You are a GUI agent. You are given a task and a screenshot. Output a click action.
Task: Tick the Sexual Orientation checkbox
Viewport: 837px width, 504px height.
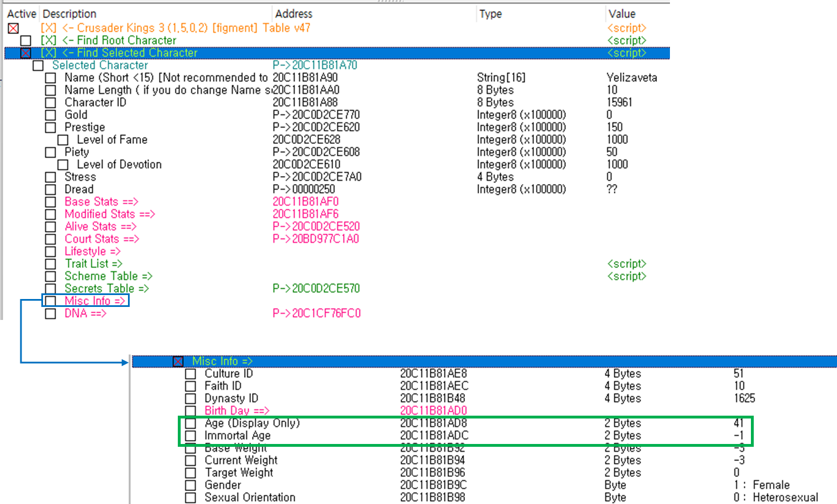190,498
